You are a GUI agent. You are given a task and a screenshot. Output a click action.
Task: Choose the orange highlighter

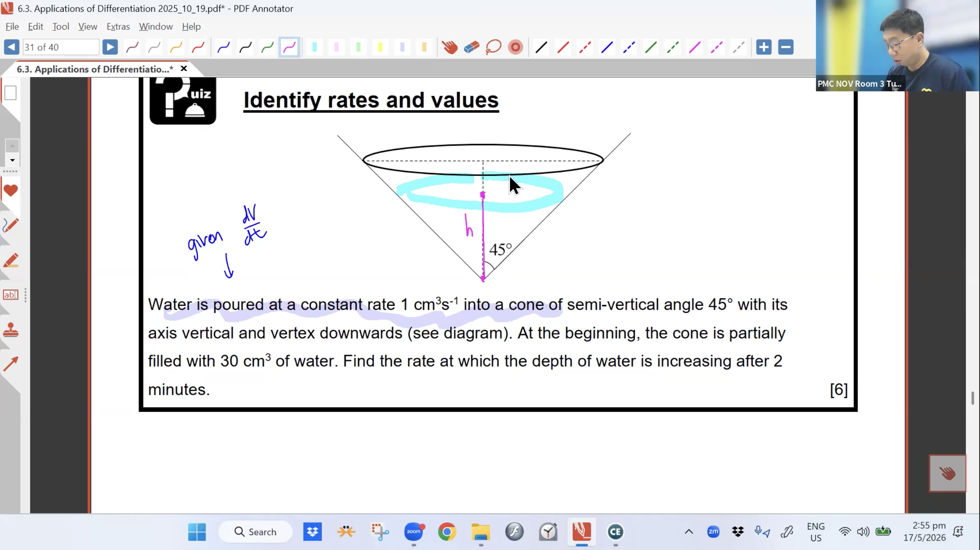[424, 47]
